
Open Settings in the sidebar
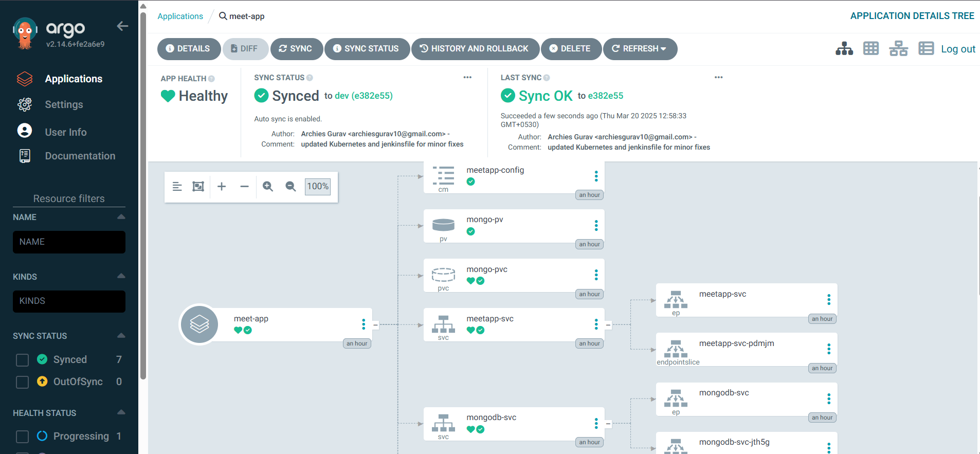[64, 104]
